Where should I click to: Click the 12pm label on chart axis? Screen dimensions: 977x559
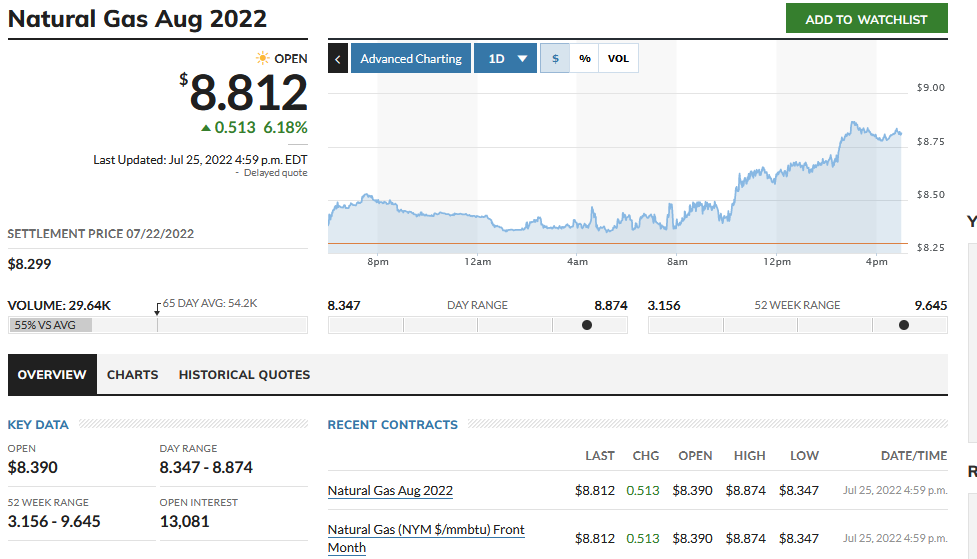click(777, 262)
